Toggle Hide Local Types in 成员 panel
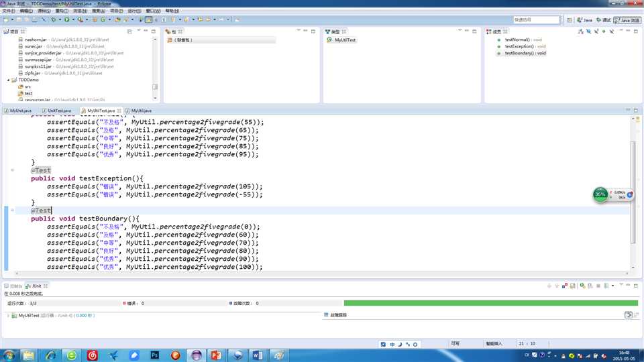Image resolution: width=644 pixels, height=362 pixels. pyautogui.click(x=612, y=32)
